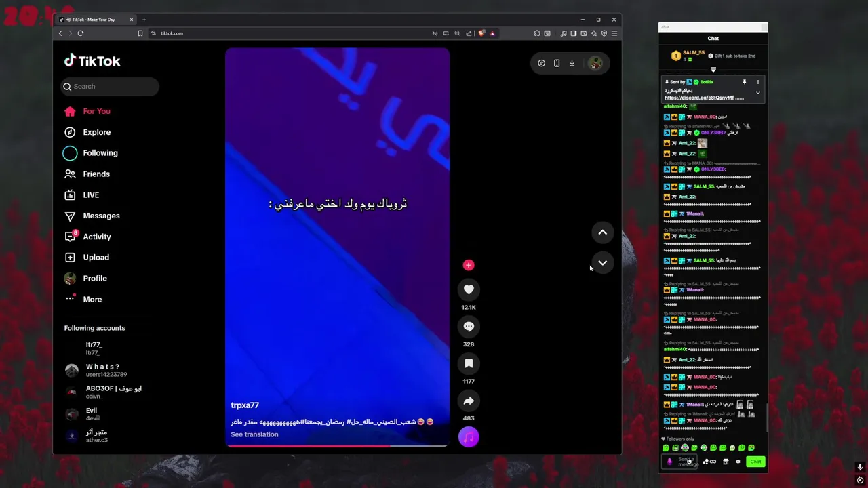Go to next video with down chevron
The image size is (868, 488).
pos(602,263)
